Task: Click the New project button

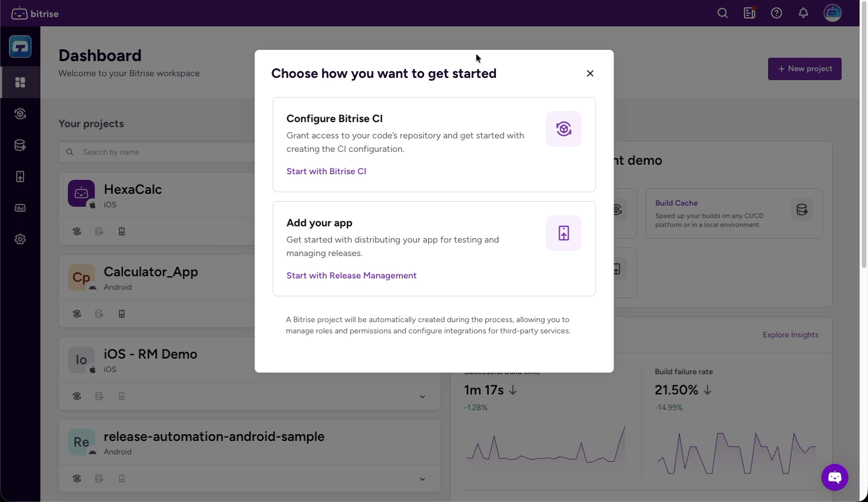Action: [804, 69]
